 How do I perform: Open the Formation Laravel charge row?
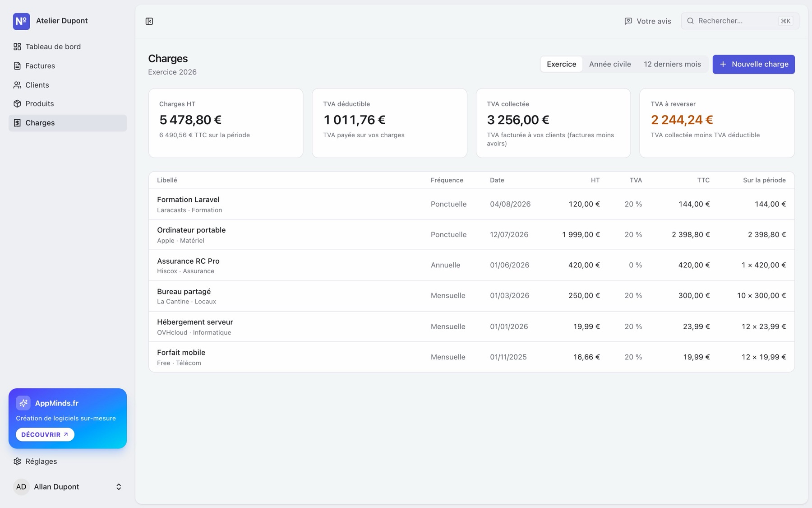tap(471, 204)
